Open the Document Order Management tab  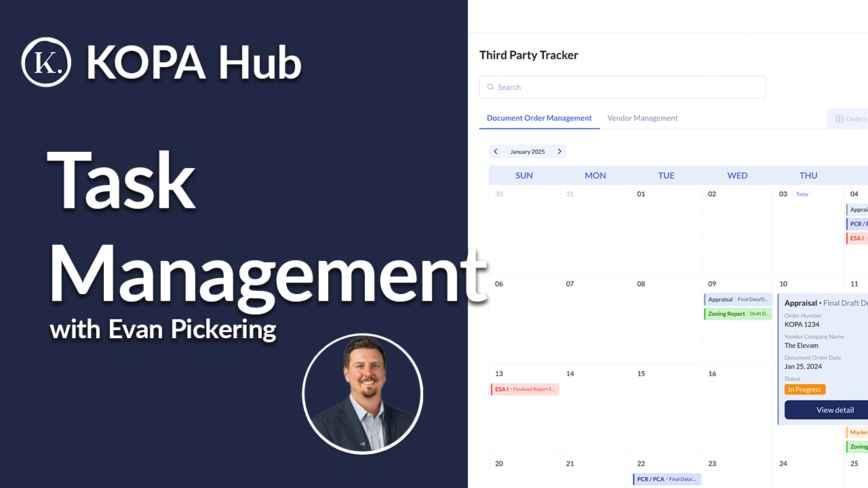[539, 118]
